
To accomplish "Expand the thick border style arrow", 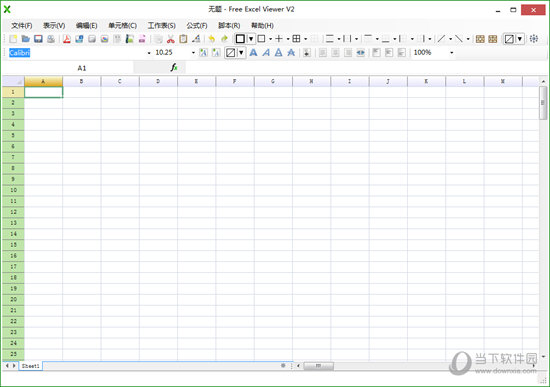I will tap(251, 39).
